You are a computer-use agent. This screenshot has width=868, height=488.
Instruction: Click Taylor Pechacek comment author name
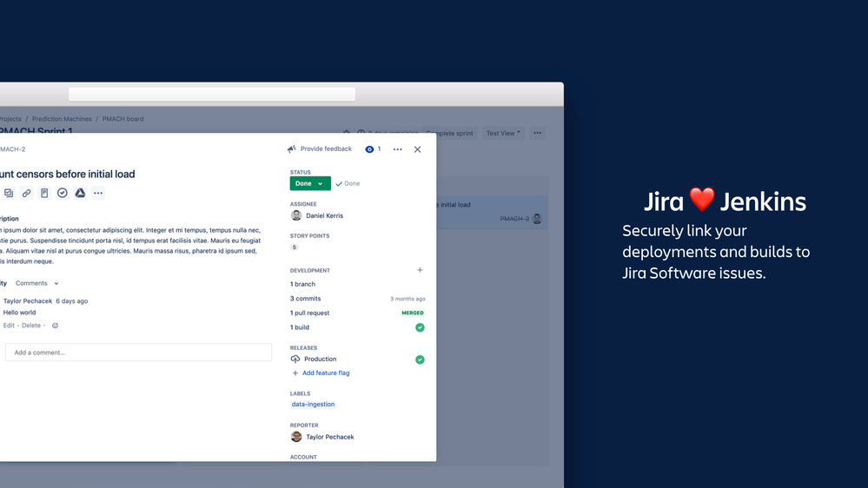pos(28,301)
